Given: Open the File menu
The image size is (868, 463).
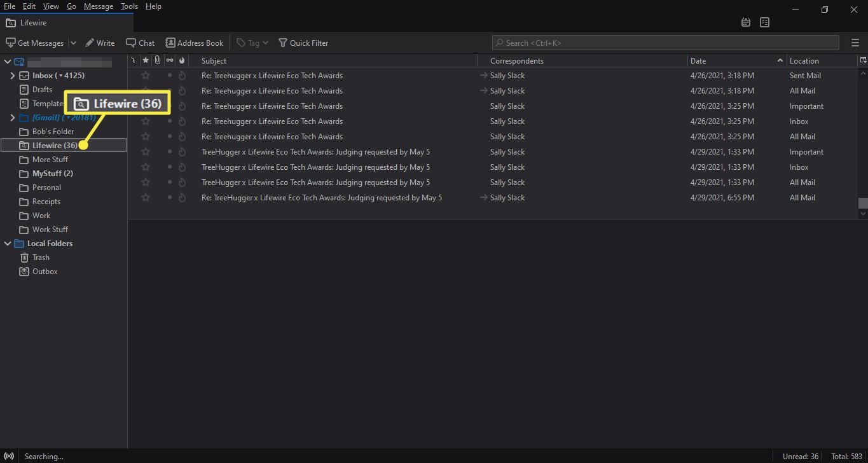Looking at the screenshot, I should (x=10, y=6).
